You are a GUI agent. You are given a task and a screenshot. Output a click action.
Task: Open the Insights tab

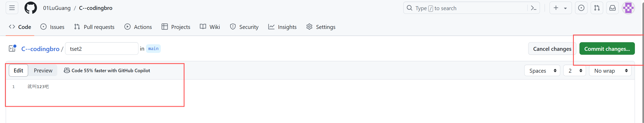click(282, 27)
